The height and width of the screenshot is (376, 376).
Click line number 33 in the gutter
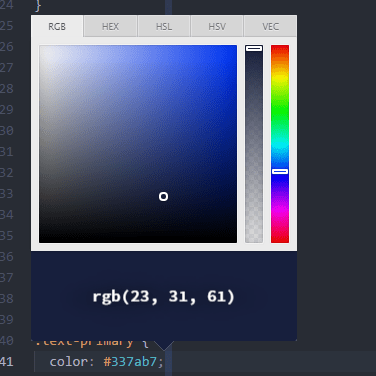coord(7,194)
